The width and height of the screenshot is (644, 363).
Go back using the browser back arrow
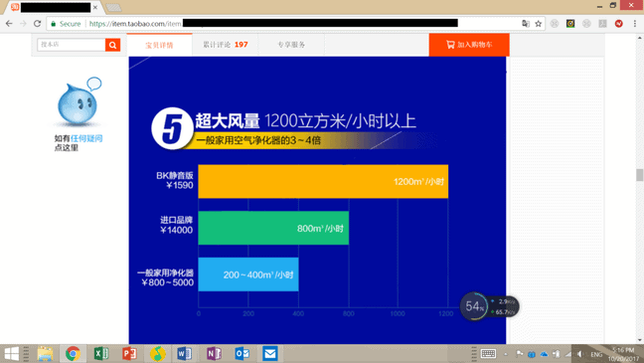pos(9,24)
